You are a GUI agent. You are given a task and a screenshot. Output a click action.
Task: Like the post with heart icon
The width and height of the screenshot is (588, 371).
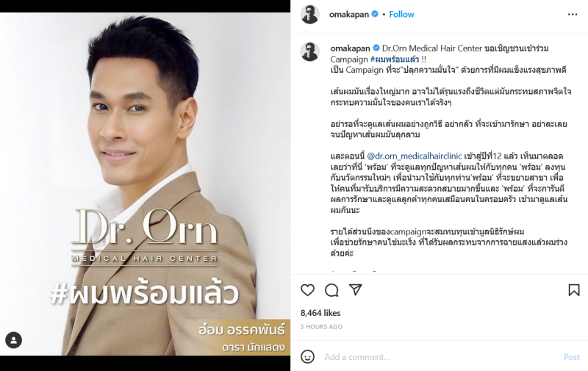pos(307,290)
